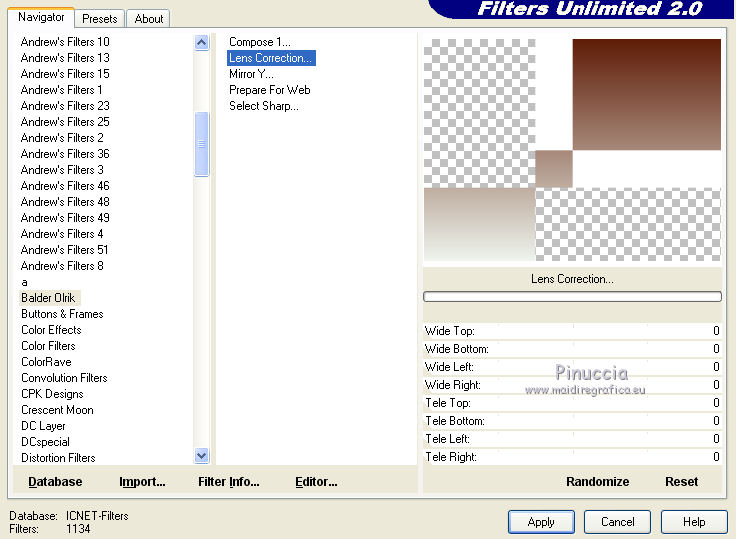Select Andrew's Filters 4 category

[x=62, y=233]
